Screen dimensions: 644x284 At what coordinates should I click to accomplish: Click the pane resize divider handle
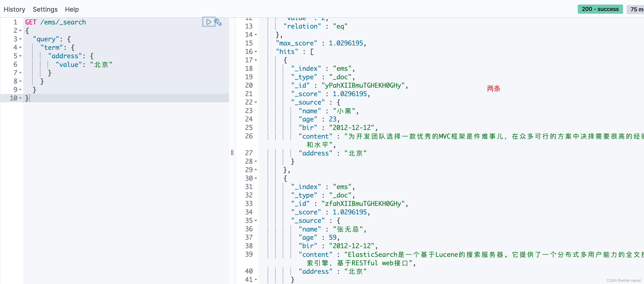(232, 153)
